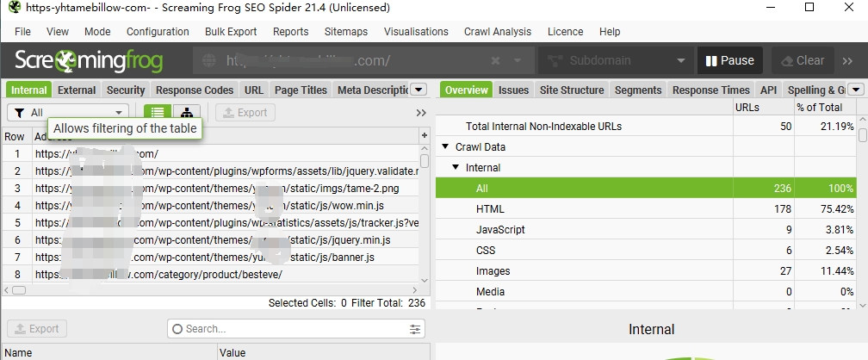868x360 pixels.
Task: Click the Address column header
Action: (x=226, y=136)
